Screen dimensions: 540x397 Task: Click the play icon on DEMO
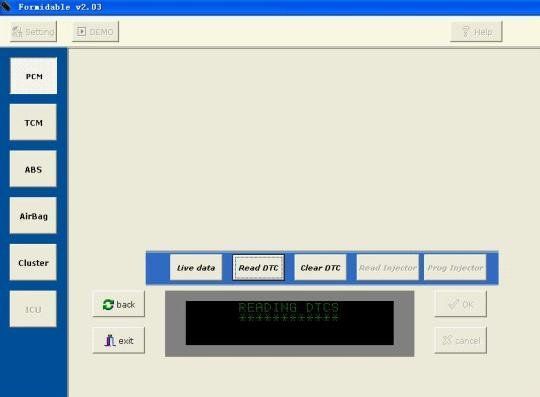(x=81, y=32)
